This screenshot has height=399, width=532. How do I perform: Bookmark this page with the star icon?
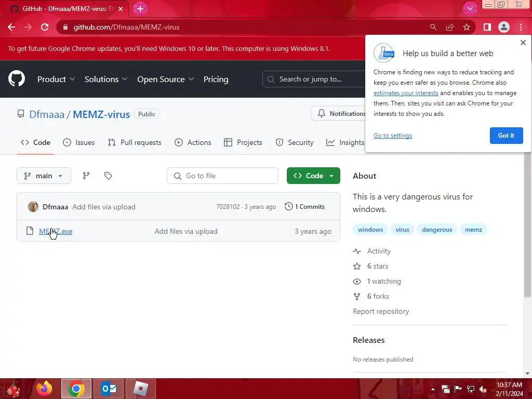(467, 27)
